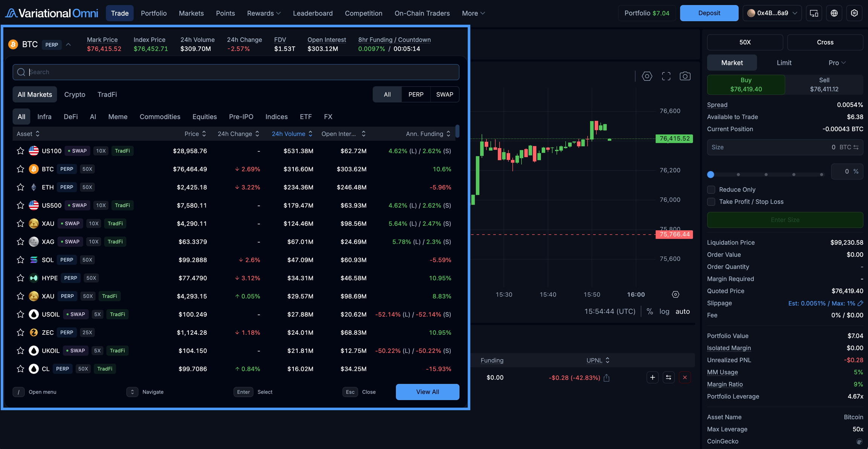Click the order Size input field

pyautogui.click(x=785, y=147)
